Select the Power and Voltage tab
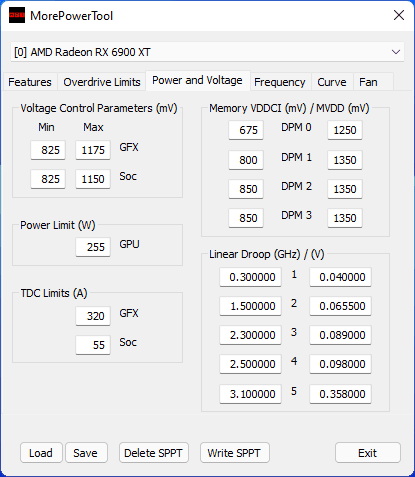Viewport: 415px width, 477px height. [197, 80]
